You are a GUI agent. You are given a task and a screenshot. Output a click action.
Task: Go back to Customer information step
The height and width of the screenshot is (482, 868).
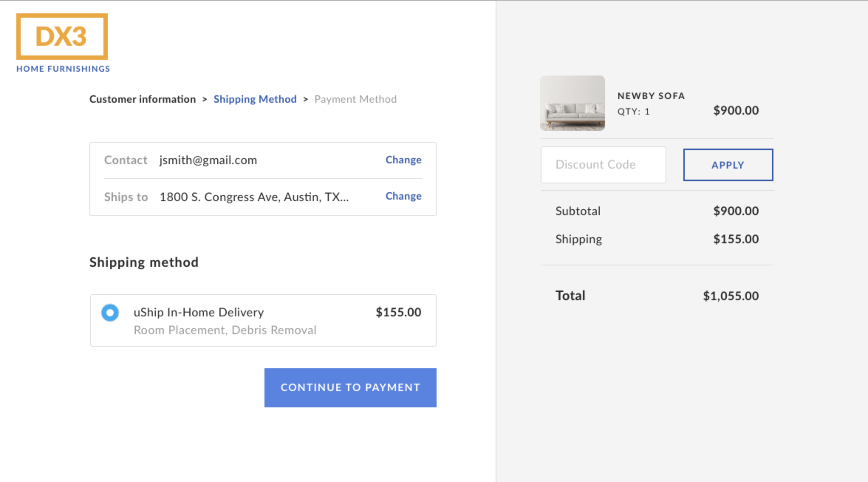point(143,99)
